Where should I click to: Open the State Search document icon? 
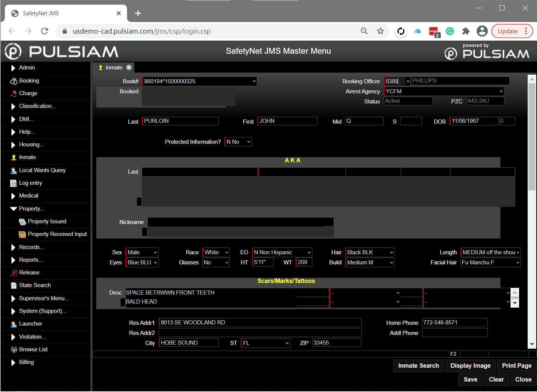tap(13, 286)
